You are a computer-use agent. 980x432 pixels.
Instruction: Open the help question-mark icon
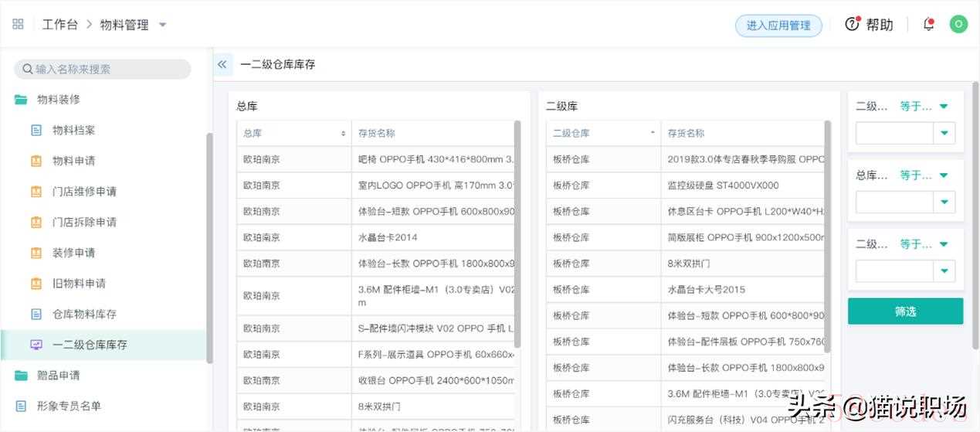pos(852,24)
